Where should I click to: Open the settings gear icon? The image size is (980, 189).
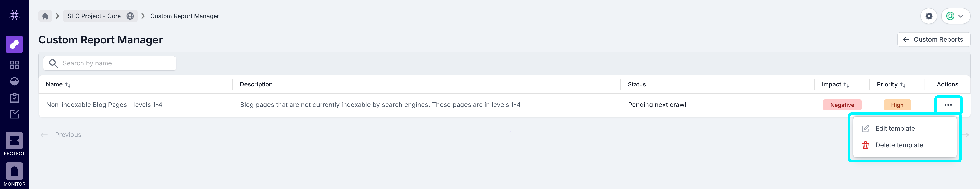[929, 16]
